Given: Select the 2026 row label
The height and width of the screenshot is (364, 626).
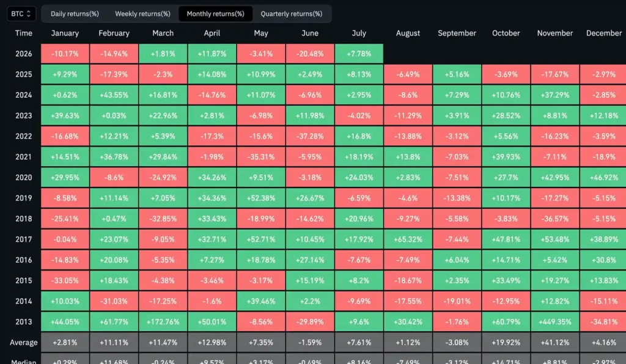Looking at the screenshot, I should pyautogui.click(x=24, y=54).
